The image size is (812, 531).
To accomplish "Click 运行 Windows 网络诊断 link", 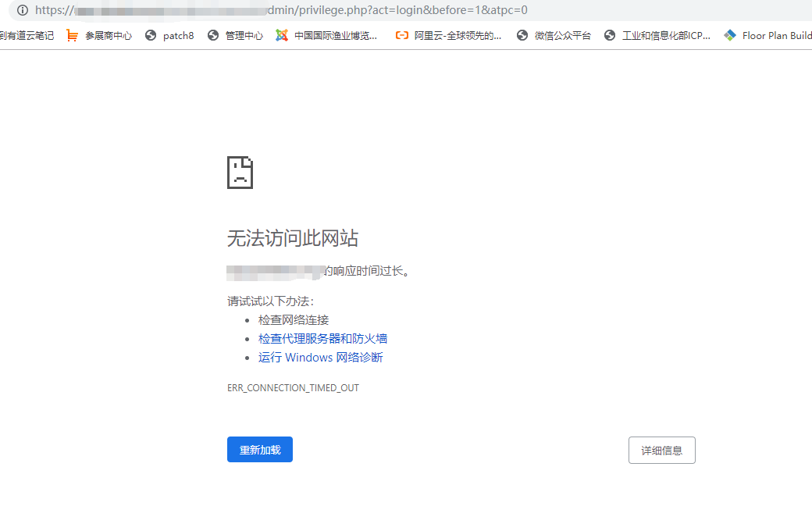I will pyautogui.click(x=320, y=357).
